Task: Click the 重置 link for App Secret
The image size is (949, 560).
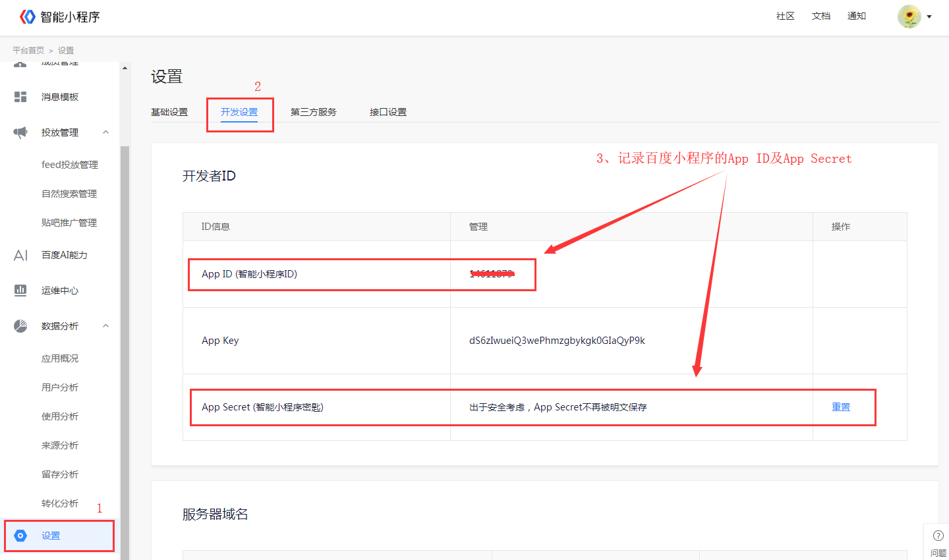Action: pyautogui.click(x=841, y=407)
